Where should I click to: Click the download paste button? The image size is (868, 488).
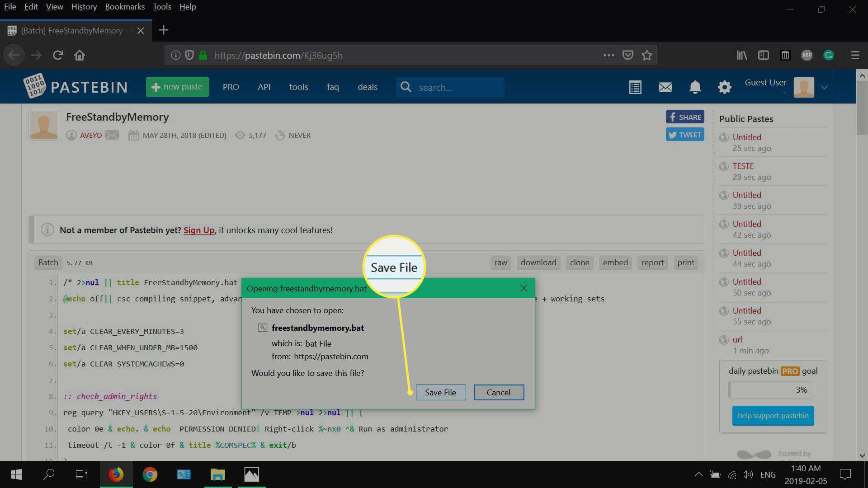[x=538, y=263]
